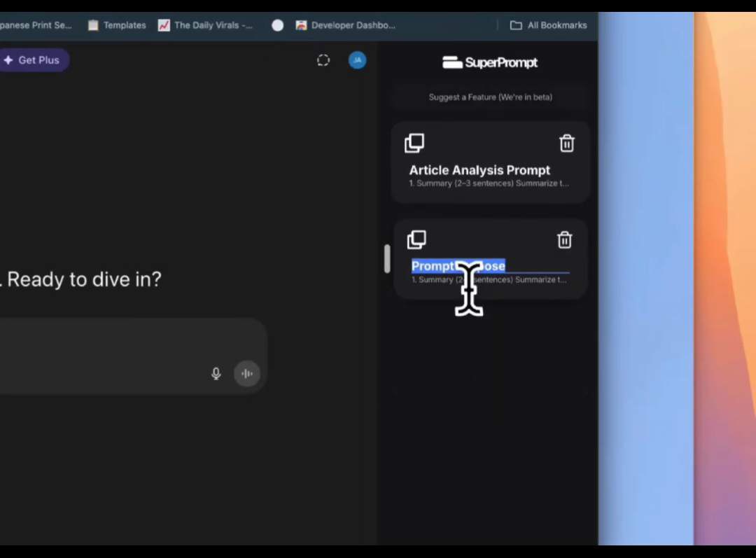Start dictation with the microphone icon

coord(216,374)
